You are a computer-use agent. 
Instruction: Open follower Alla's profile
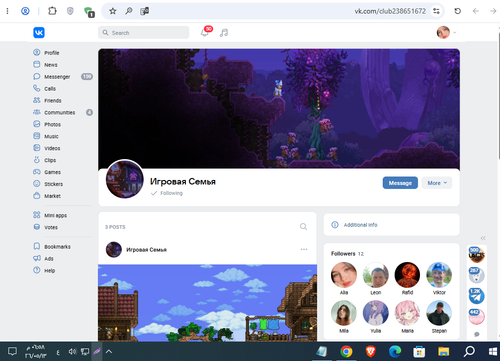(344, 275)
